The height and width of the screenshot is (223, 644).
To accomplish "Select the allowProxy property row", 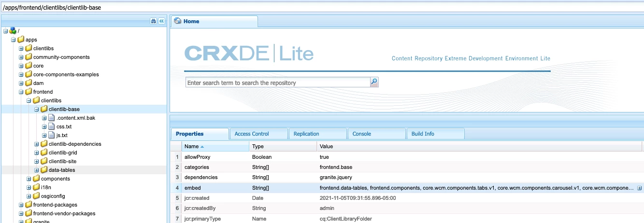I will point(407,157).
